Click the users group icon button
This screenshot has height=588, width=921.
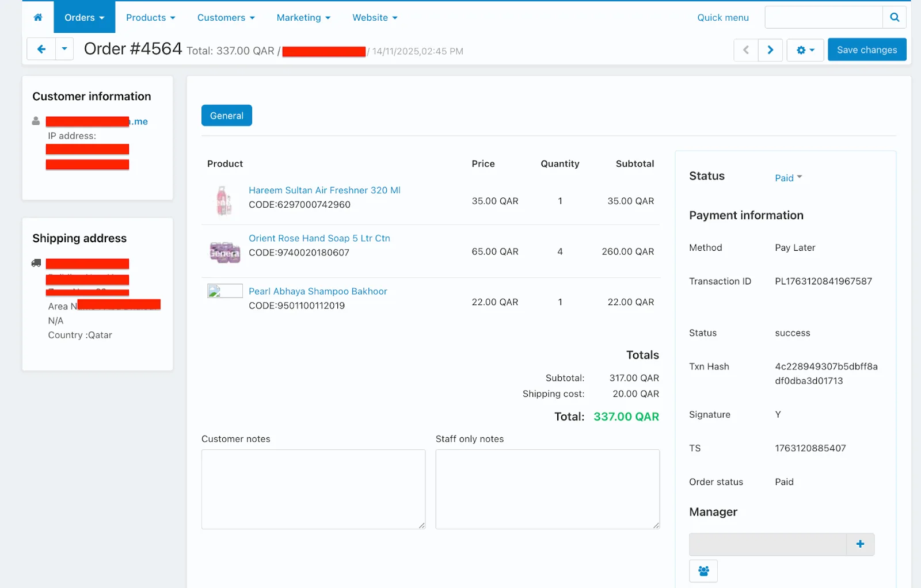[703, 571]
